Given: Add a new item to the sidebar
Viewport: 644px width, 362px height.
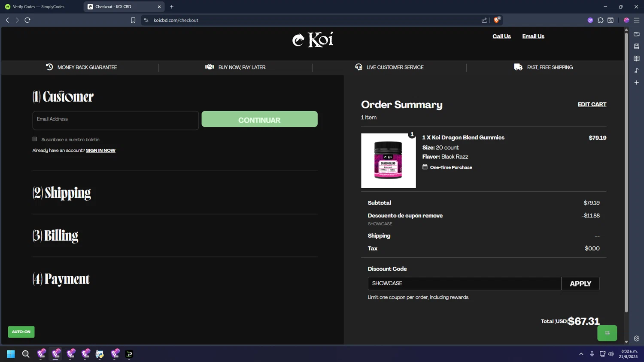Looking at the screenshot, I should (637, 82).
